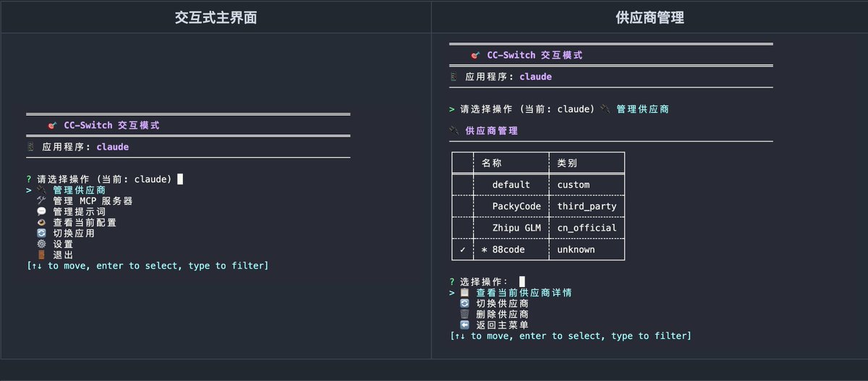Select the PackyCode provider cell
Image resolution: width=868 pixels, height=381 pixels.
pos(516,207)
